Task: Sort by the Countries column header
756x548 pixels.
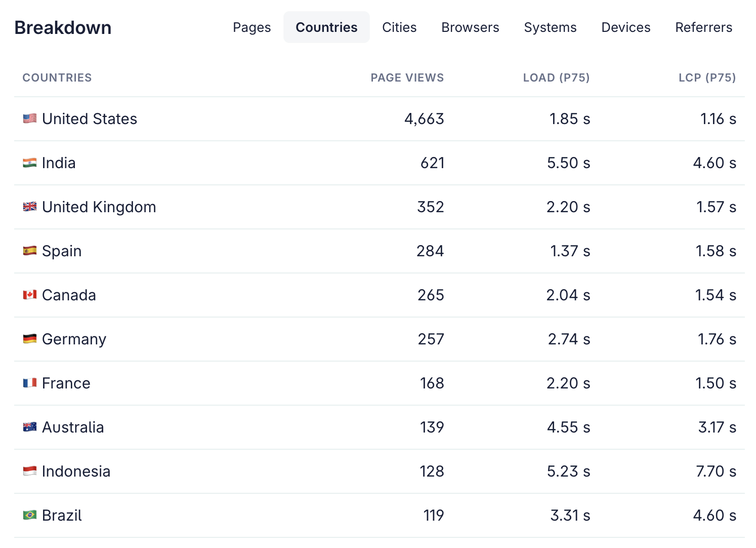Action: click(57, 77)
